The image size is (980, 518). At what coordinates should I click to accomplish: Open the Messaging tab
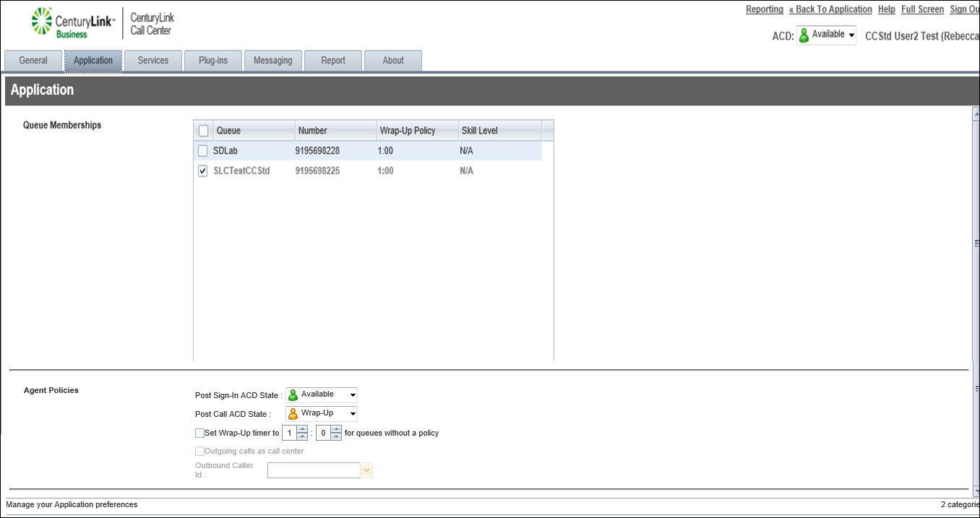click(x=273, y=61)
